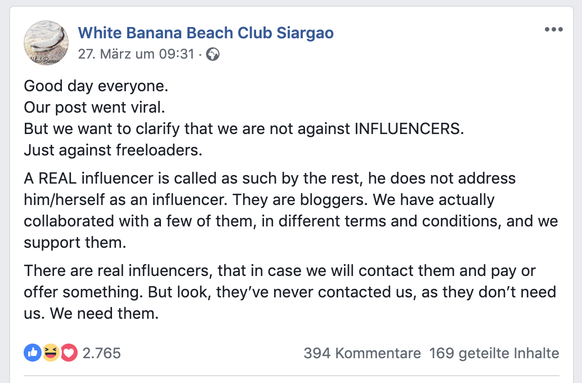Click the word INFLUENCERS in the post
This screenshot has height=383, width=582.
(x=408, y=129)
